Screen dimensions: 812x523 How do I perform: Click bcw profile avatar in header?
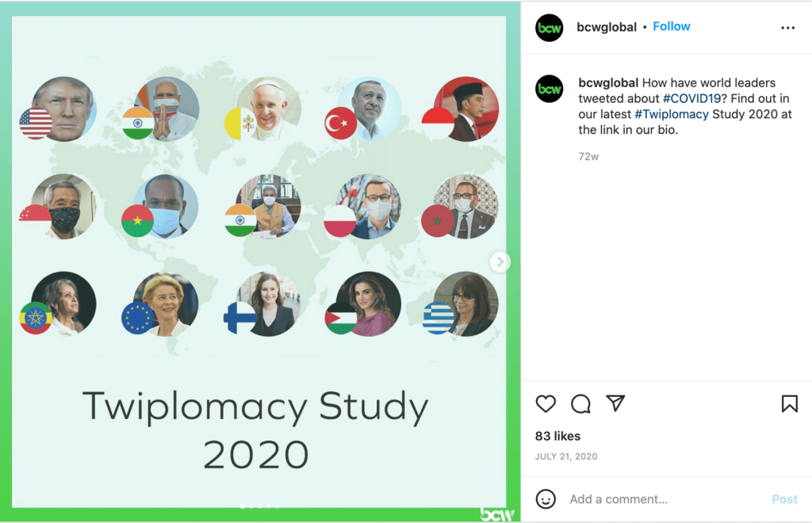pos(549,28)
